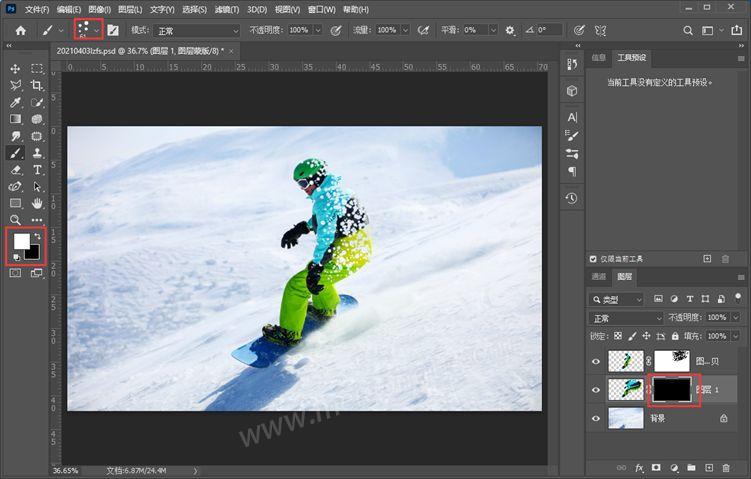Screen dimensions: 751x479
Task: Click the brush angle input field
Action: 548,30
